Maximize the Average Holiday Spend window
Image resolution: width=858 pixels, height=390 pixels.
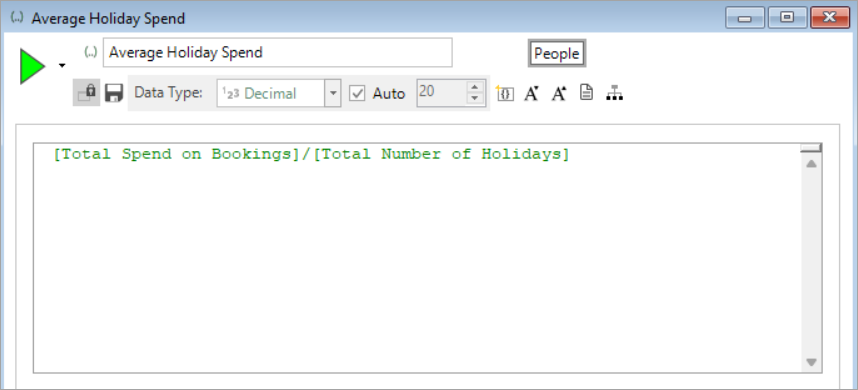tap(787, 18)
